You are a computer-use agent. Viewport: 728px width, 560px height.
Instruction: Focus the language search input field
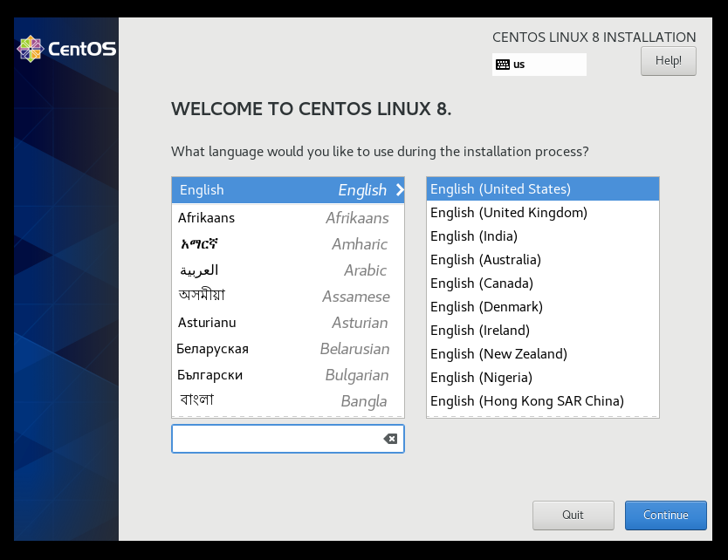click(288, 439)
